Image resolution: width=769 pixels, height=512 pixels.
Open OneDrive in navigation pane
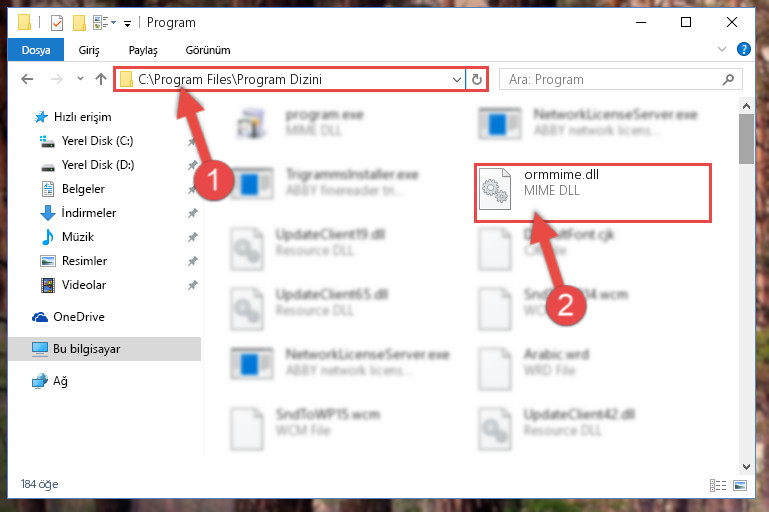tap(78, 317)
